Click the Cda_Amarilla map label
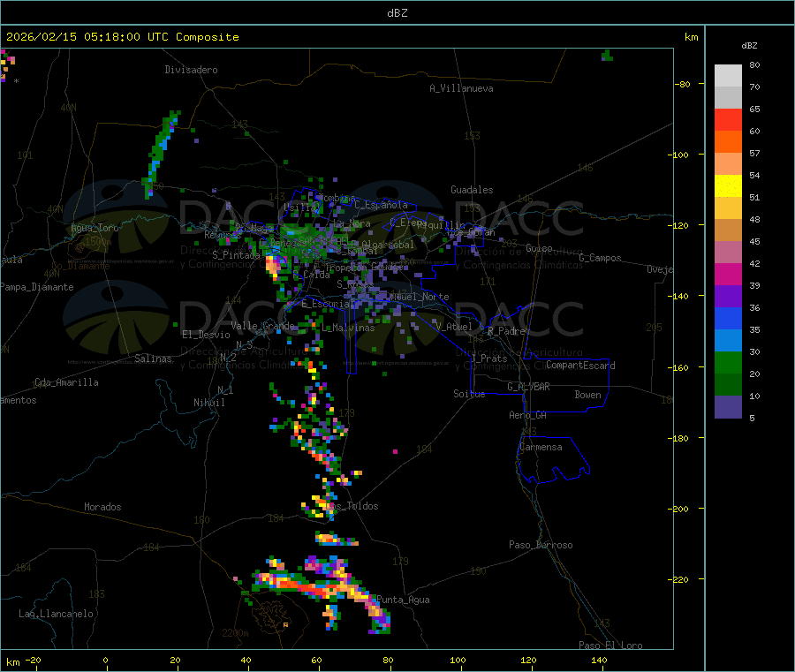 [x=66, y=382]
